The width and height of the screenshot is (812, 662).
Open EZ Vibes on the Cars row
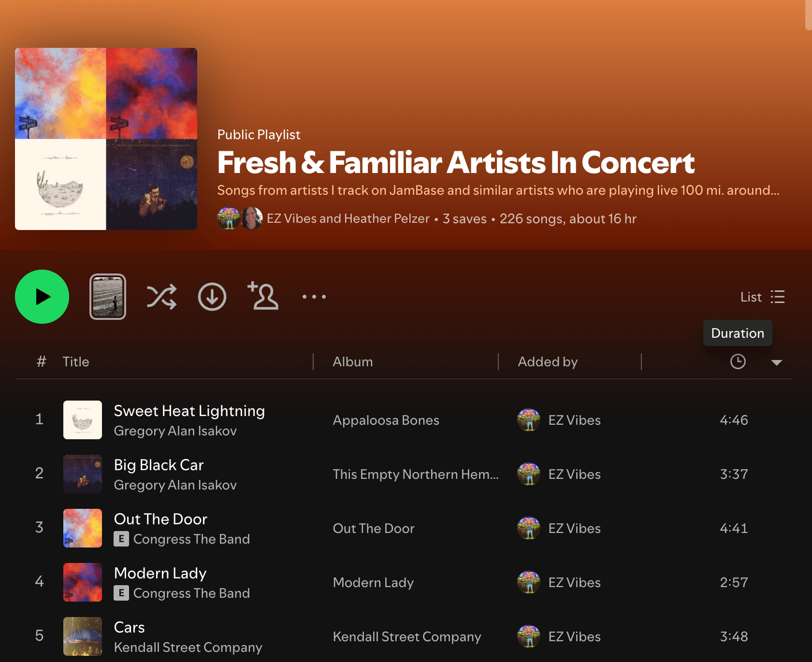pyautogui.click(x=575, y=637)
